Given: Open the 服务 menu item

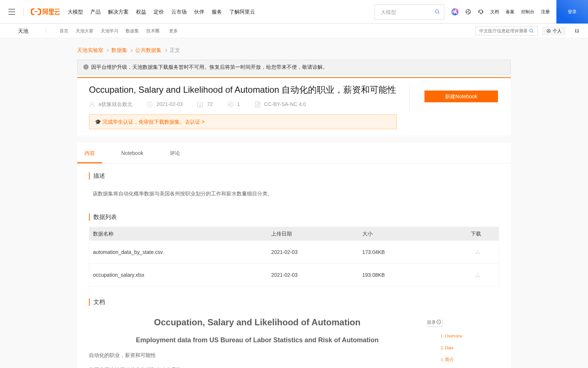Looking at the screenshot, I should click(x=217, y=12).
